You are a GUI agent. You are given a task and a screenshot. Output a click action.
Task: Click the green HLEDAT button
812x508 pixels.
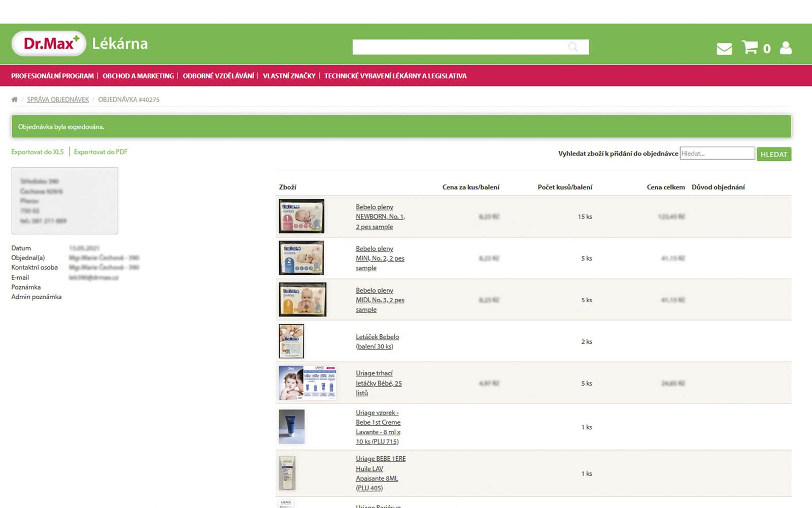click(774, 154)
